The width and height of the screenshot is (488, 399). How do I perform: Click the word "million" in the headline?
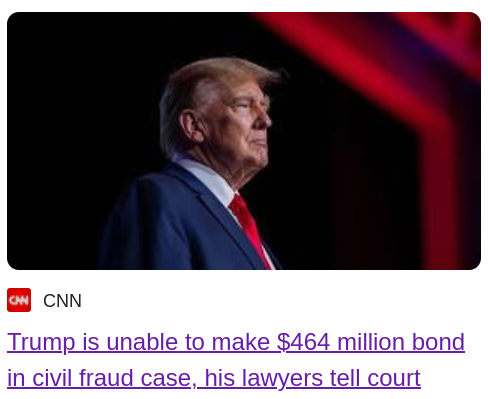click(371, 342)
